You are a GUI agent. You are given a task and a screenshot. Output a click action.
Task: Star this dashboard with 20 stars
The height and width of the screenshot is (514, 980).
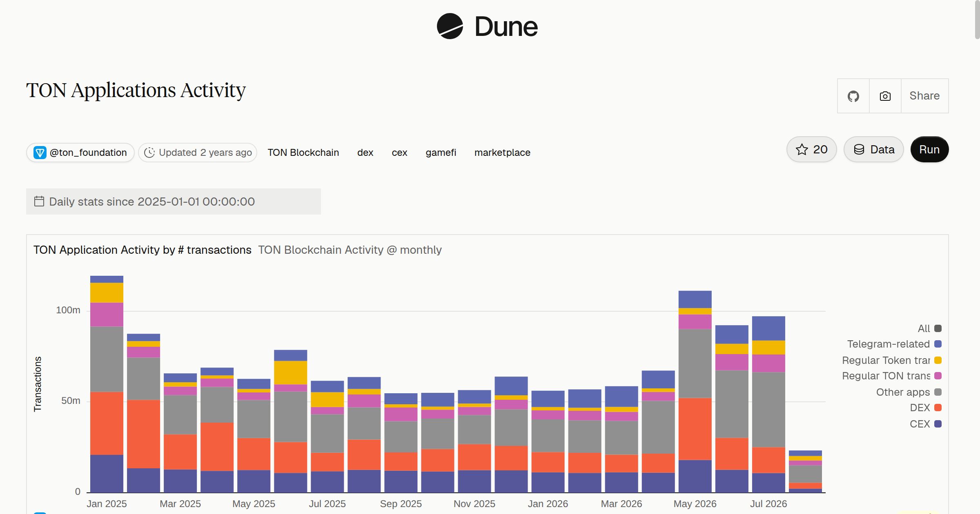pos(811,149)
